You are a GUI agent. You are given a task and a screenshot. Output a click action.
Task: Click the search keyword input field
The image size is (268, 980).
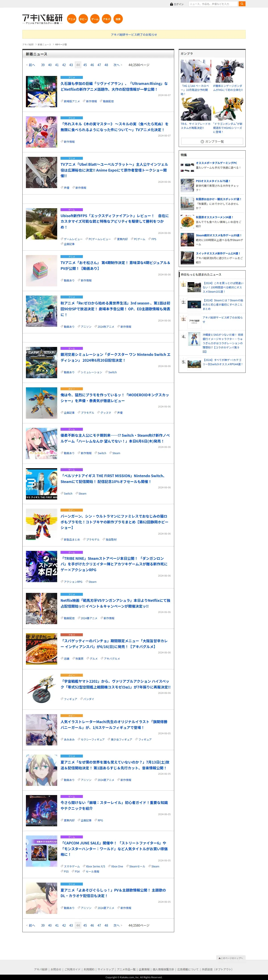pos(213,4)
